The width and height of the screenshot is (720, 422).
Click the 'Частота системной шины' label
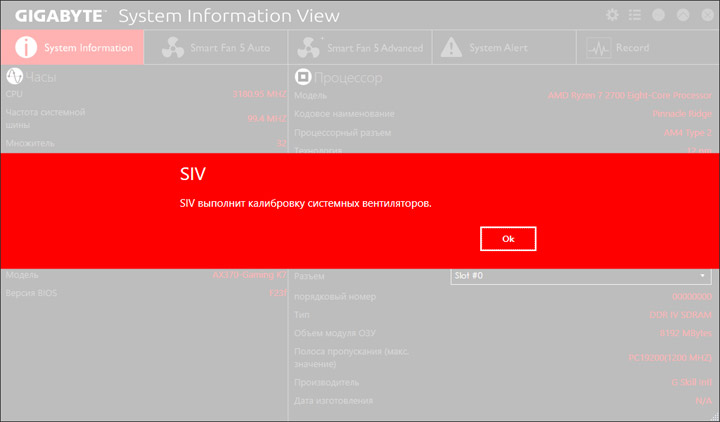click(45, 118)
